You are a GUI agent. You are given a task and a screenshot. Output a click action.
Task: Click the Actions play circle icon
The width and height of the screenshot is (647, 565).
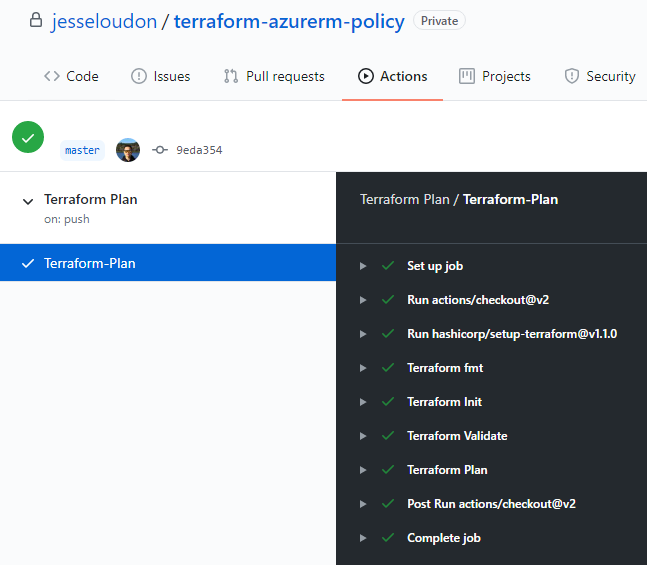[366, 76]
